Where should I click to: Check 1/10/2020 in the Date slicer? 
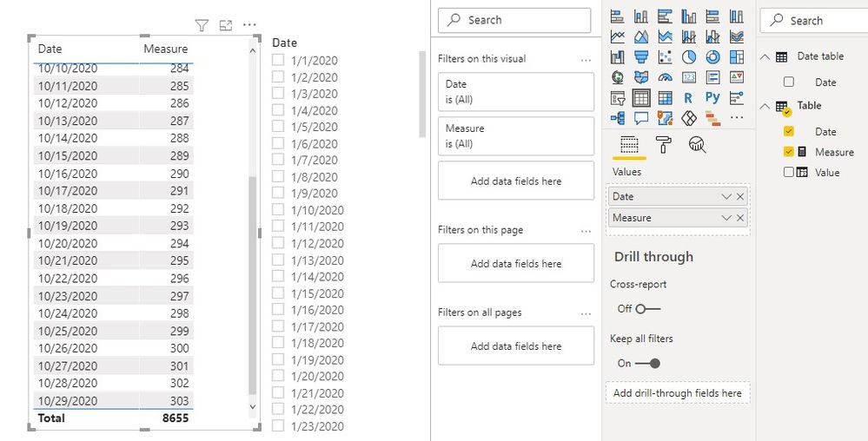pos(278,210)
